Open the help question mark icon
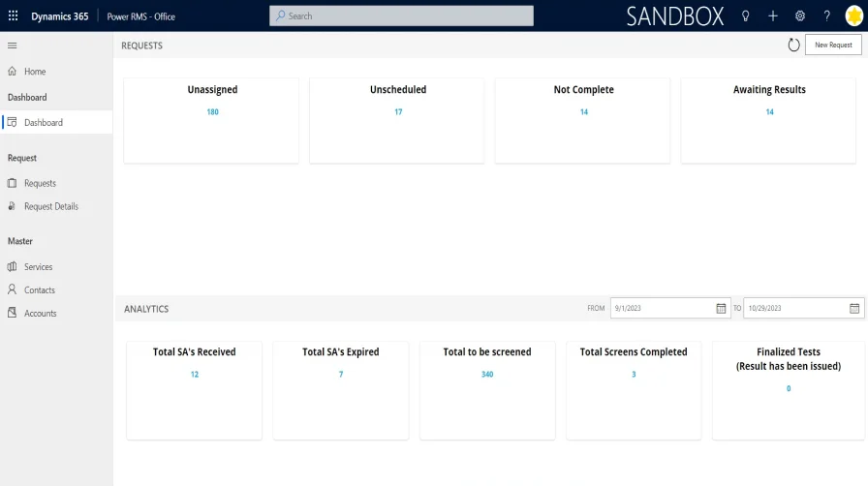This screenshot has width=868, height=486. pyautogui.click(x=826, y=16)
